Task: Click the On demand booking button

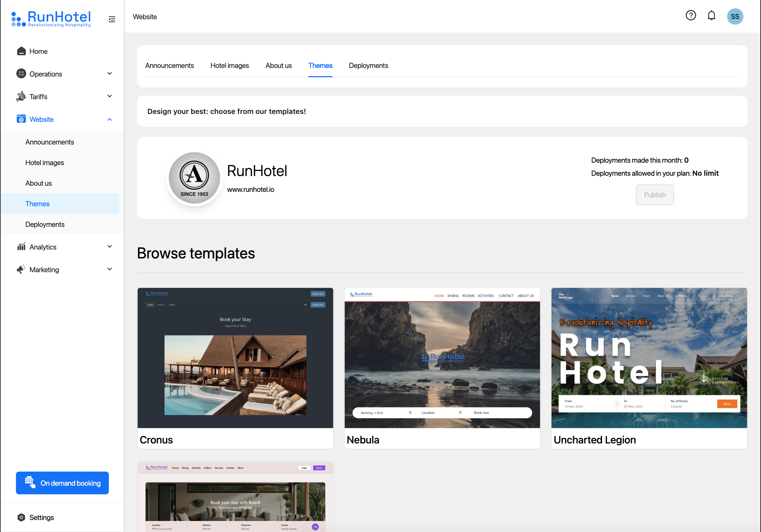Action: coord(63,483)
